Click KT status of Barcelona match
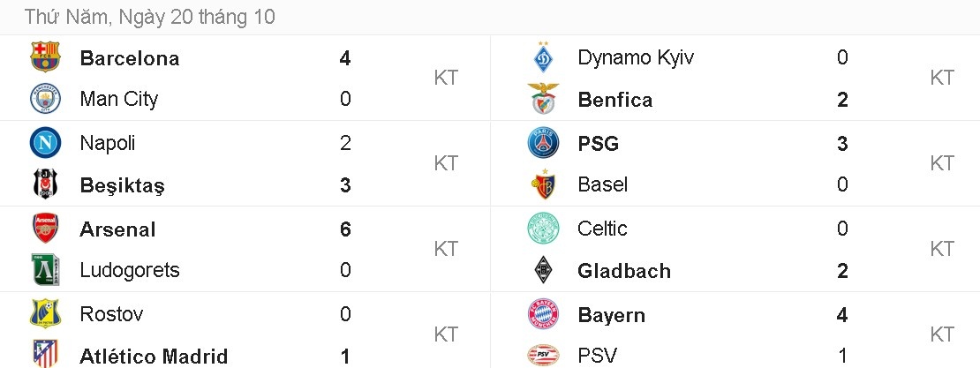This screenshot has width=980, height=368. tap(446, 78)
